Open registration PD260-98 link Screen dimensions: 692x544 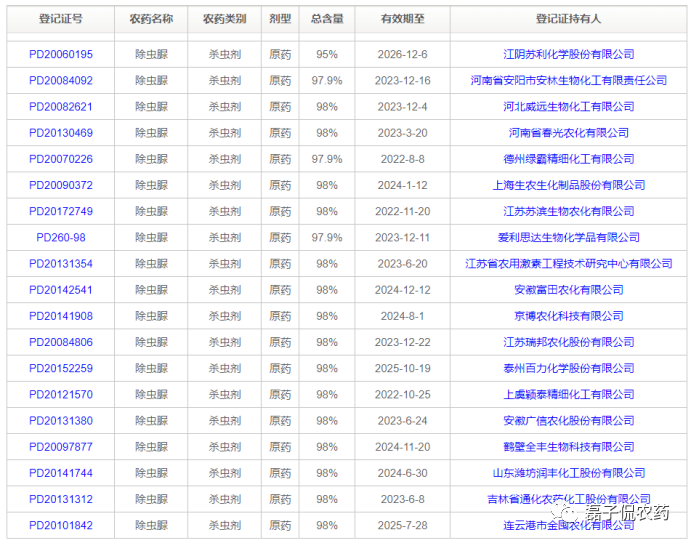point(61,237)
